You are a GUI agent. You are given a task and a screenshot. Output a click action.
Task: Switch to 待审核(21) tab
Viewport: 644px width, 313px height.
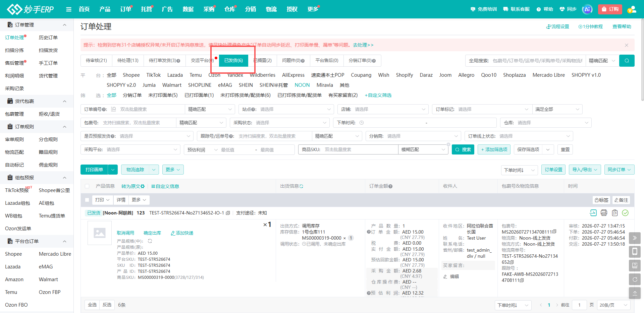tap(96, 61)
